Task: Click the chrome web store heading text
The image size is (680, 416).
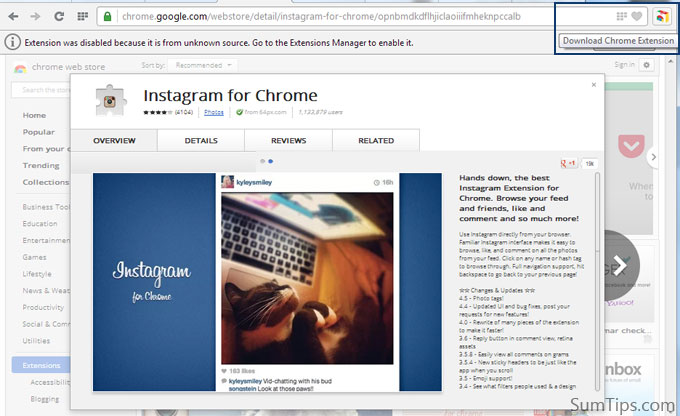Action: (69, 67)
